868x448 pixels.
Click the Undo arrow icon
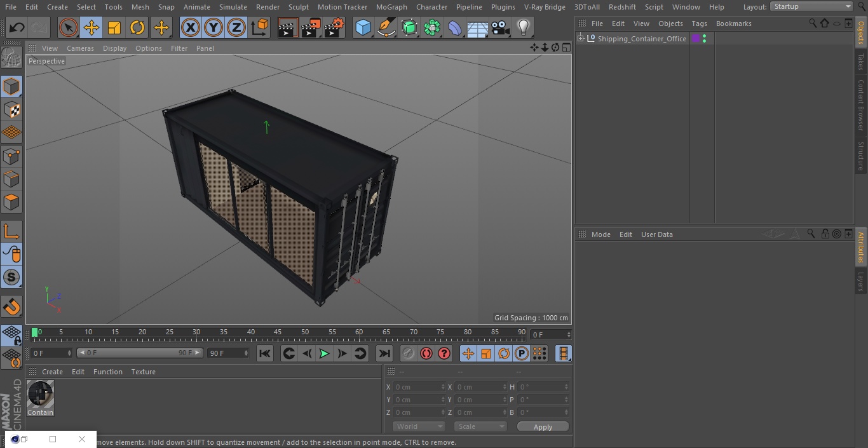17,27
